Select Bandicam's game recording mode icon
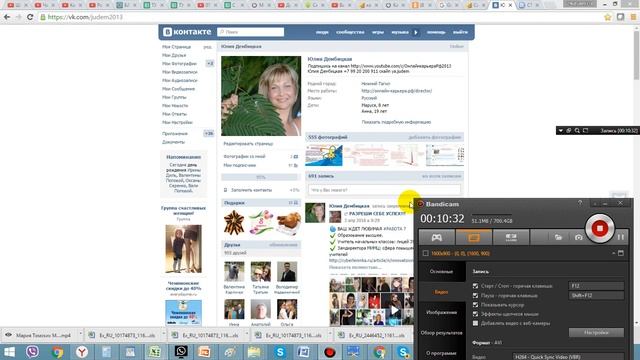Viewport: 640px width, 360px height. pyautogui.click(x=437, y=237)
